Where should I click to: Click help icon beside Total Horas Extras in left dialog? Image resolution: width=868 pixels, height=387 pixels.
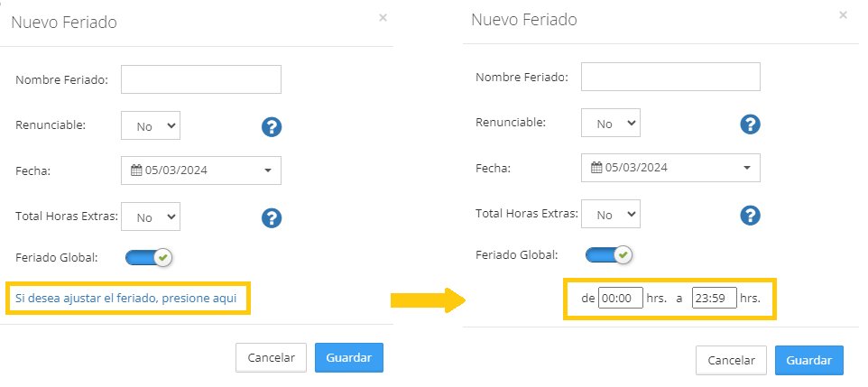272,217
